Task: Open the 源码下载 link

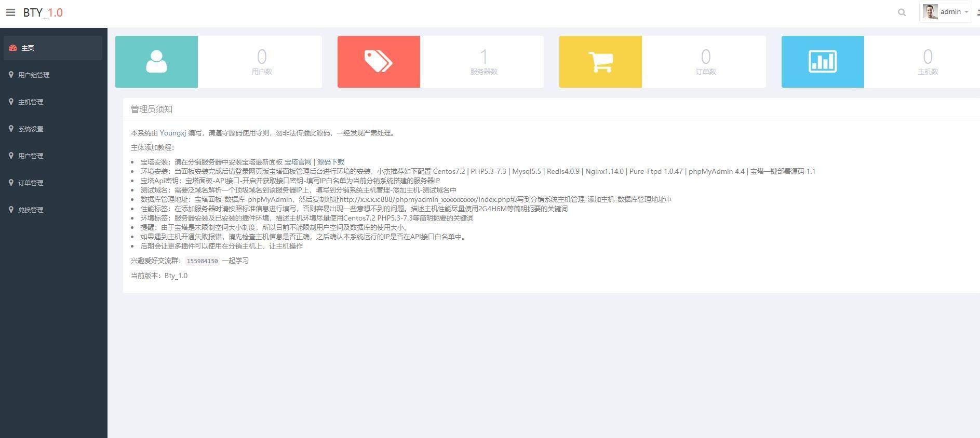Action: [x=331, y=162]
